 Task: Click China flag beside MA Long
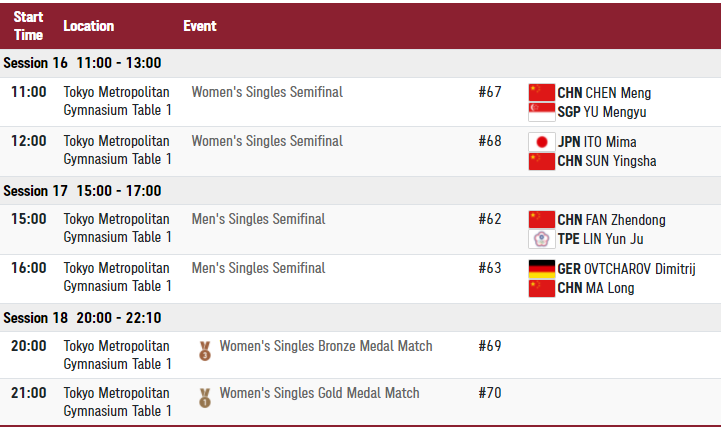click(x=541, y=288)
